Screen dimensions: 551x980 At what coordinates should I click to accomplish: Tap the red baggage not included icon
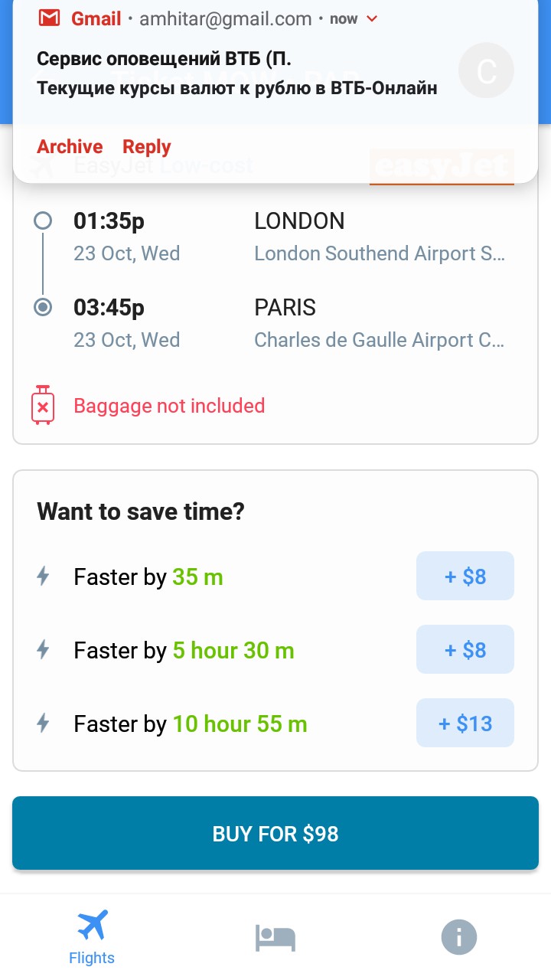click(43, 406)
